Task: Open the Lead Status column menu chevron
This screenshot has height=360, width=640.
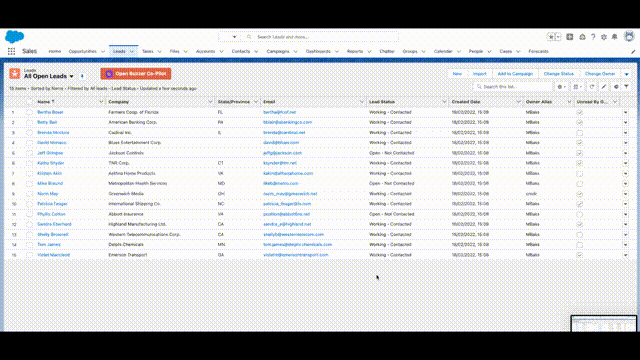Action: tap(444, 102)
